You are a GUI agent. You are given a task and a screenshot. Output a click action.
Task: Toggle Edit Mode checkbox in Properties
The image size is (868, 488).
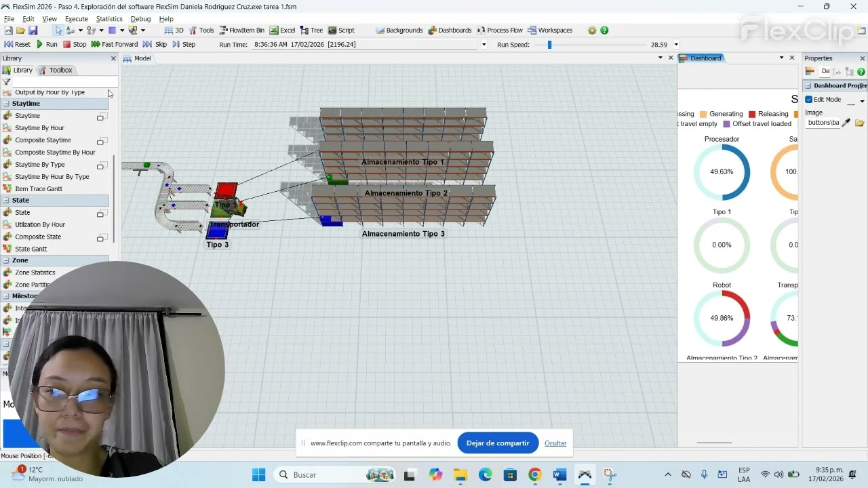pos(809,100)
